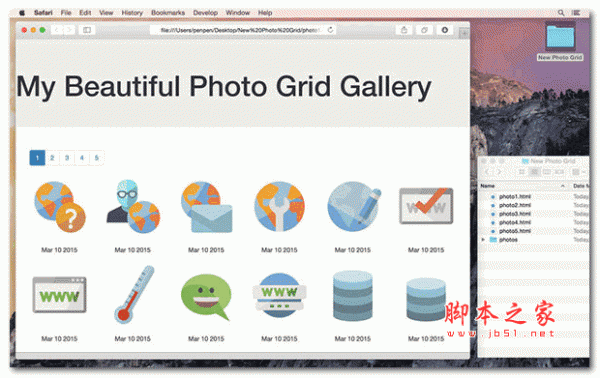Open the Safari menu
This screenshot has height=378, width=600.
(x=43, y=13)
